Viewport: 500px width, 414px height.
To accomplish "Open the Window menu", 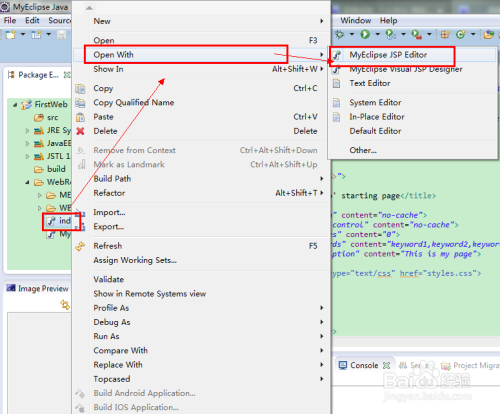I will [x=356, y=21].
